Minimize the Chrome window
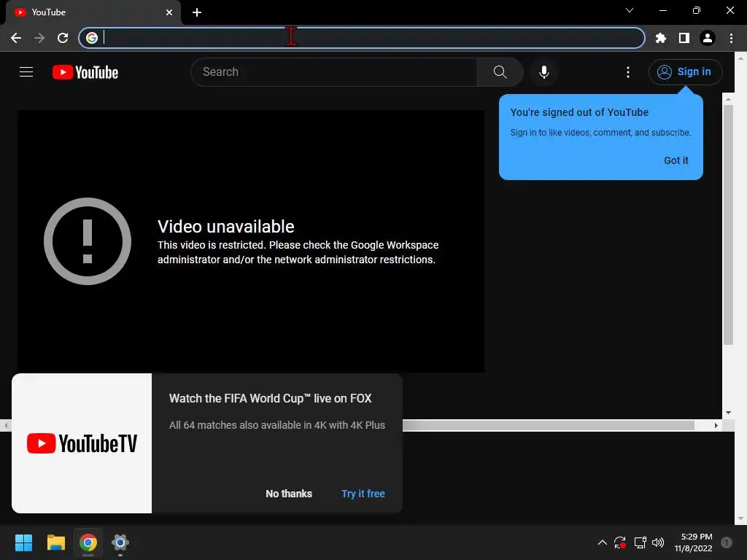 point(662,10)
